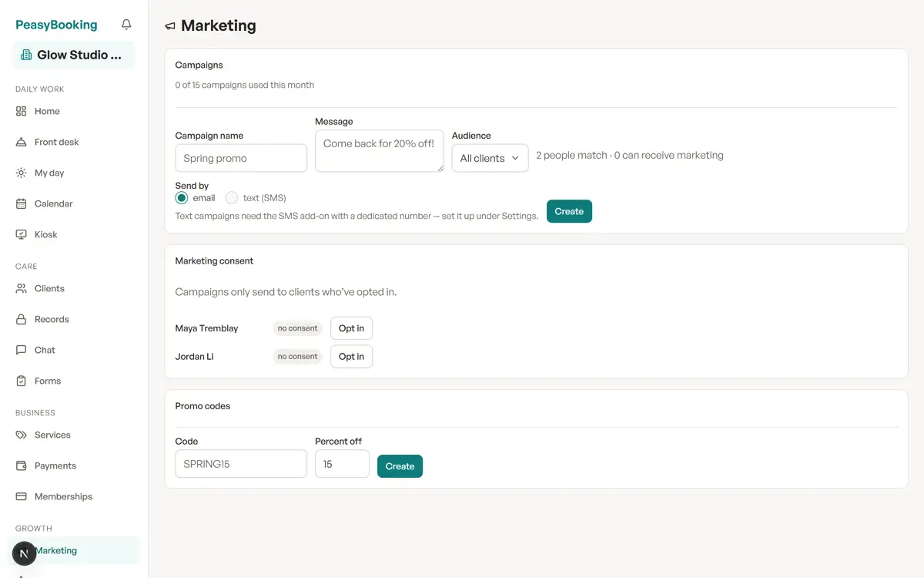Click the megaphone icon beside Marketing heading
The width and height of the screenshot is (924, 578).
coord(170,26)
